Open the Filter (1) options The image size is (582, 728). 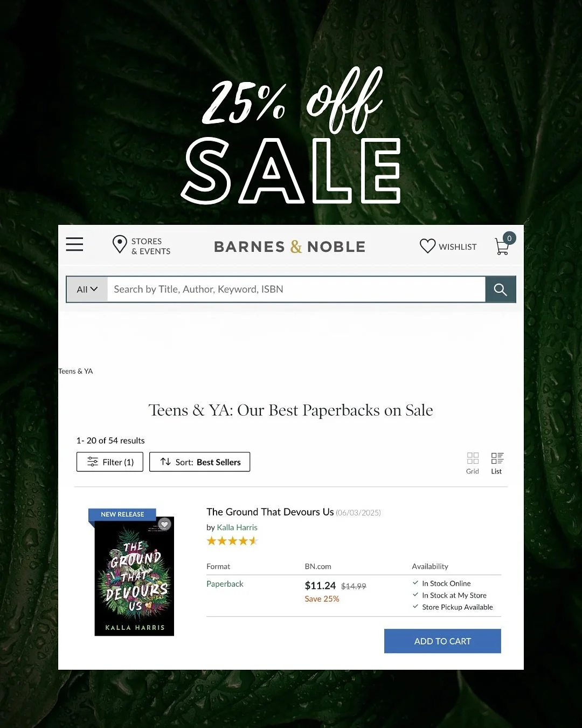tap(110, 462)
